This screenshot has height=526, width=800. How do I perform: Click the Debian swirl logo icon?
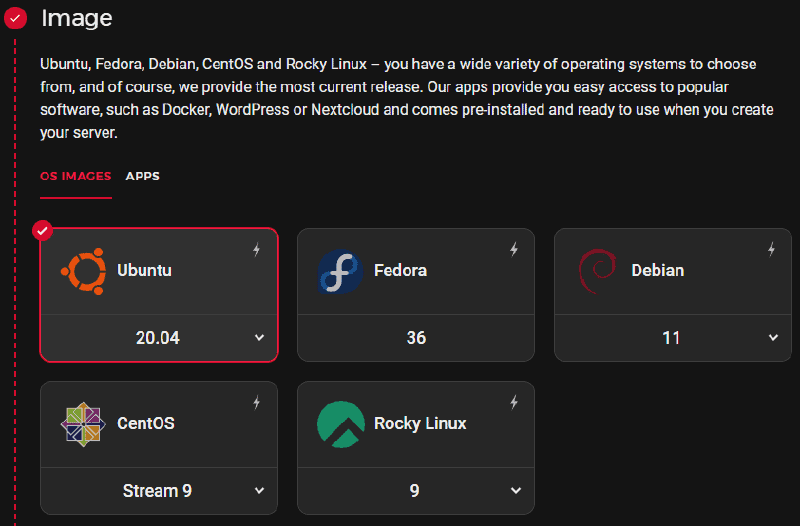[597, 270]
